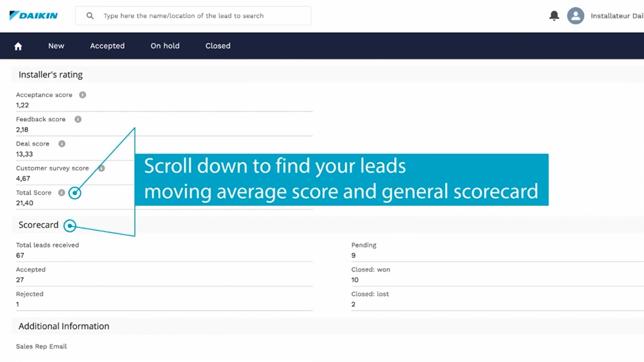Click the lead search input field
Viewport: 644px width, 362px height.
[x=196, y=16]
